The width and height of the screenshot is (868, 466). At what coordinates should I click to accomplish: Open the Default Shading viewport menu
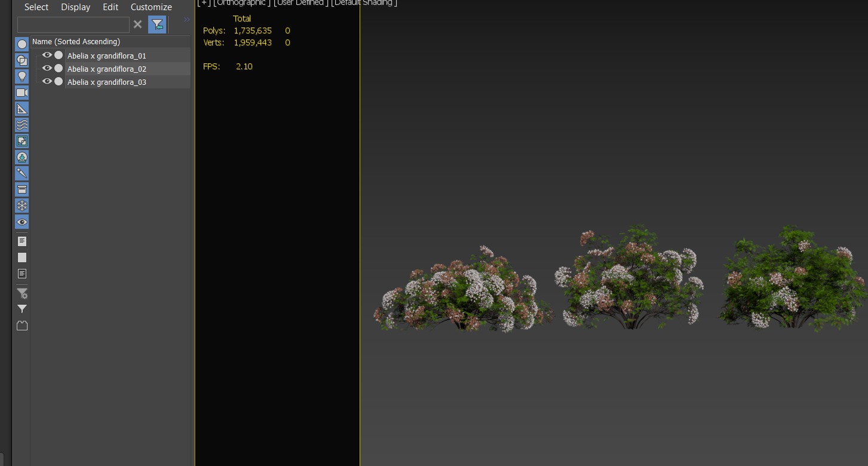(x=364, y=3)
